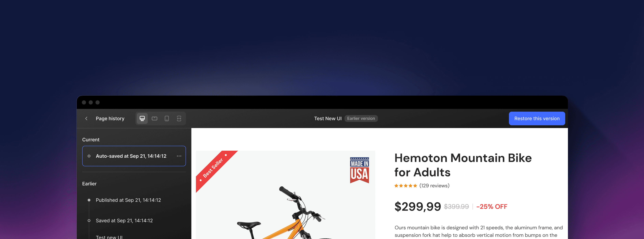Select the full-width preview icon
This screenshot has width=644, height=239.
pyautogui.click(x=179, y=118)
